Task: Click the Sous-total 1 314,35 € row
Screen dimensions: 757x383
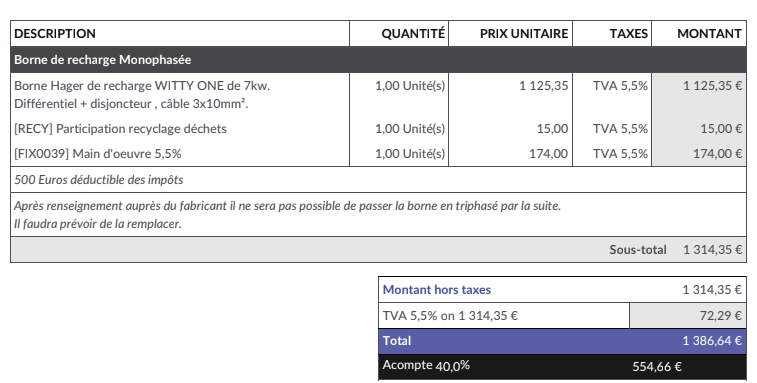Action: (x=378, y=250)
